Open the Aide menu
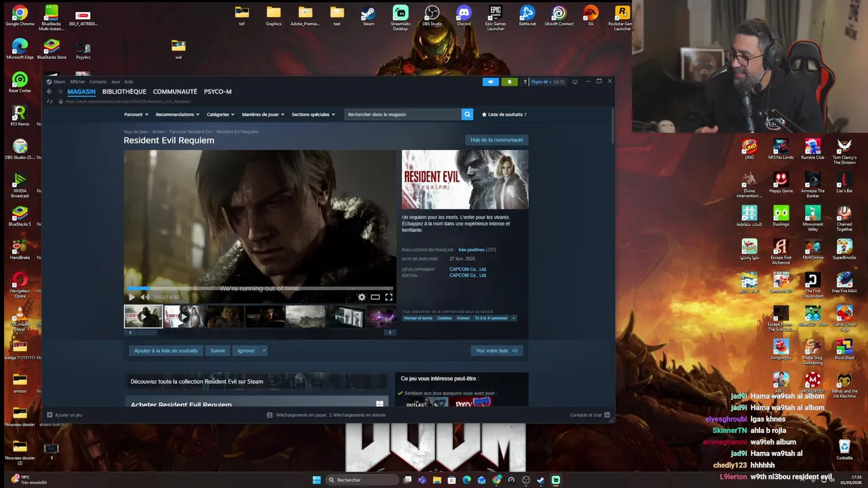The image size is (868, 488). pyautogui.click(x=129, y=82)
